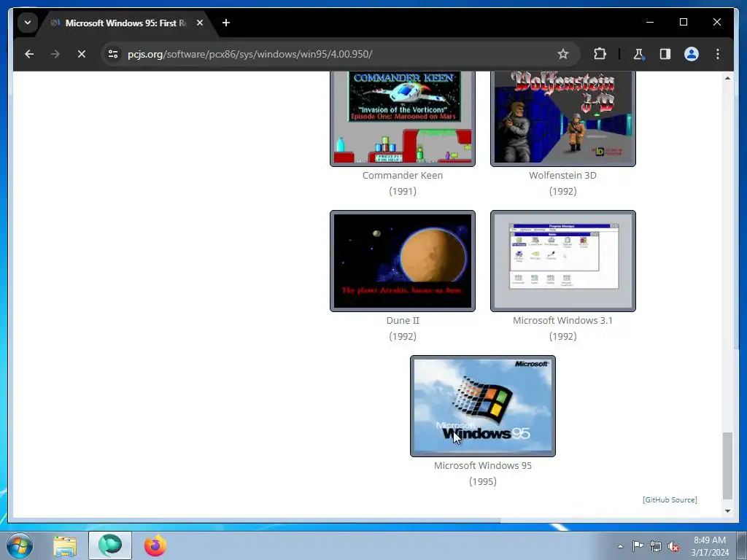This screenshot has height=560, width=747.
Task: Open the Extensions puzzle icon
Action: click(x=600, y=54)
